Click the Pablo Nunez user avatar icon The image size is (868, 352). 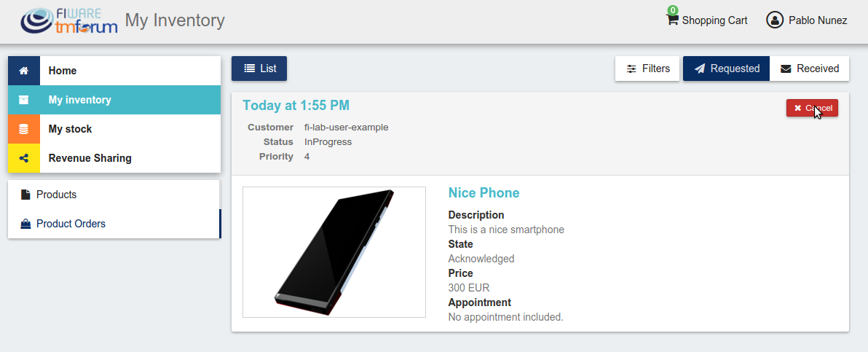[775, 20]
